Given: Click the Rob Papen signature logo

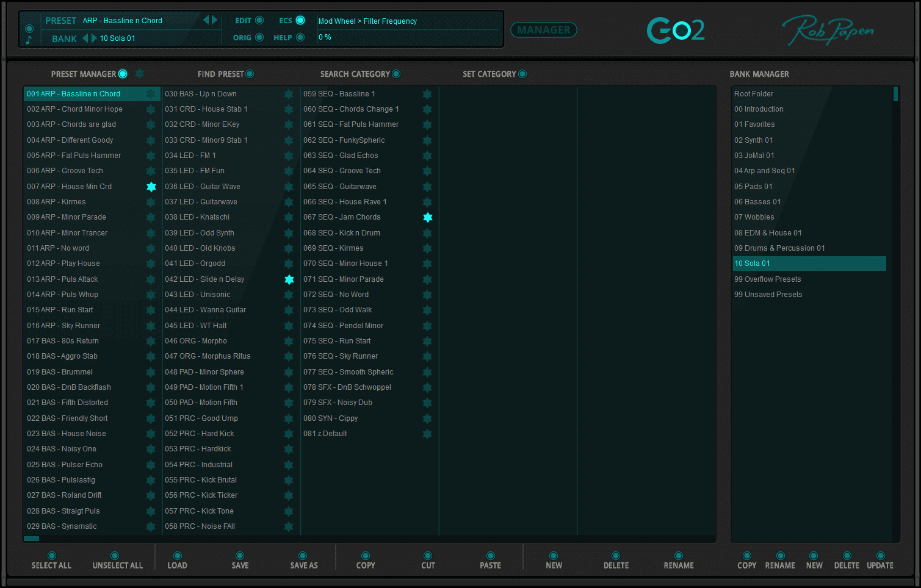Looking at the screenshot, I should (x=828, y=30).
